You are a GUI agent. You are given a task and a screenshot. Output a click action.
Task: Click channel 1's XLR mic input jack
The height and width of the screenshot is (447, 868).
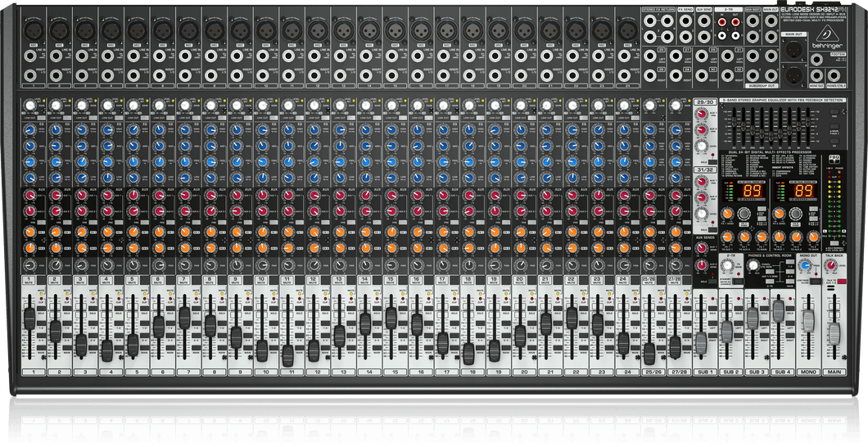tap(32, 29)
